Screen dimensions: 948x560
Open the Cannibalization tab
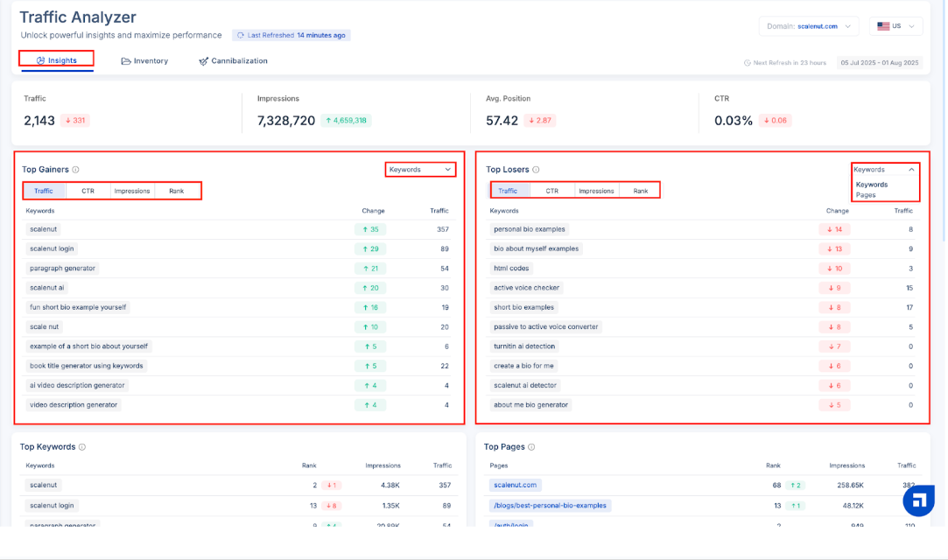233,61
